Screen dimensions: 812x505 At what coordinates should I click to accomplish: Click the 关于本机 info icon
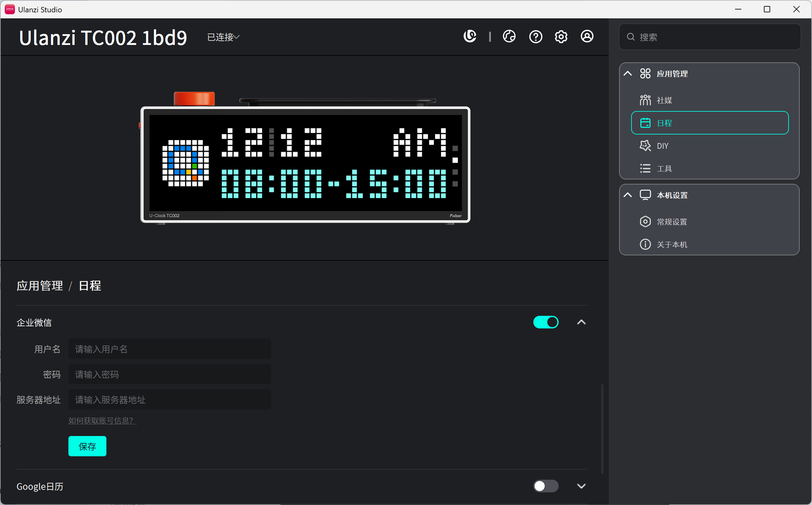[x=645, y=244]
